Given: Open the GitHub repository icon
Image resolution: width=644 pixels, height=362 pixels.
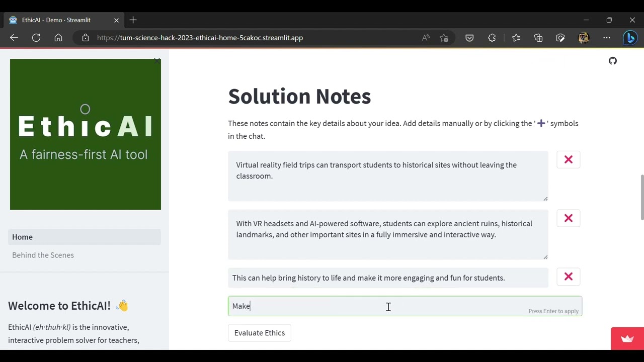Looking at the screenshot, I should pyautogui.click(x=613, y=61).
